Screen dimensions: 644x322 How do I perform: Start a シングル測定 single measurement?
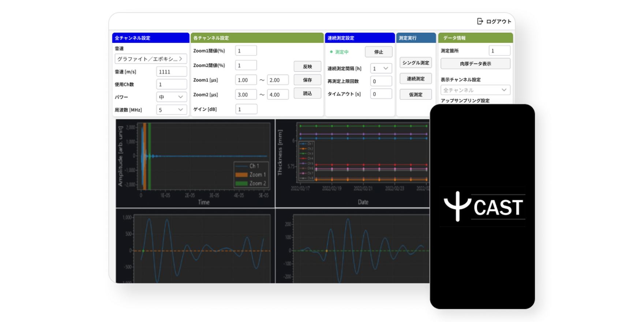416,63
